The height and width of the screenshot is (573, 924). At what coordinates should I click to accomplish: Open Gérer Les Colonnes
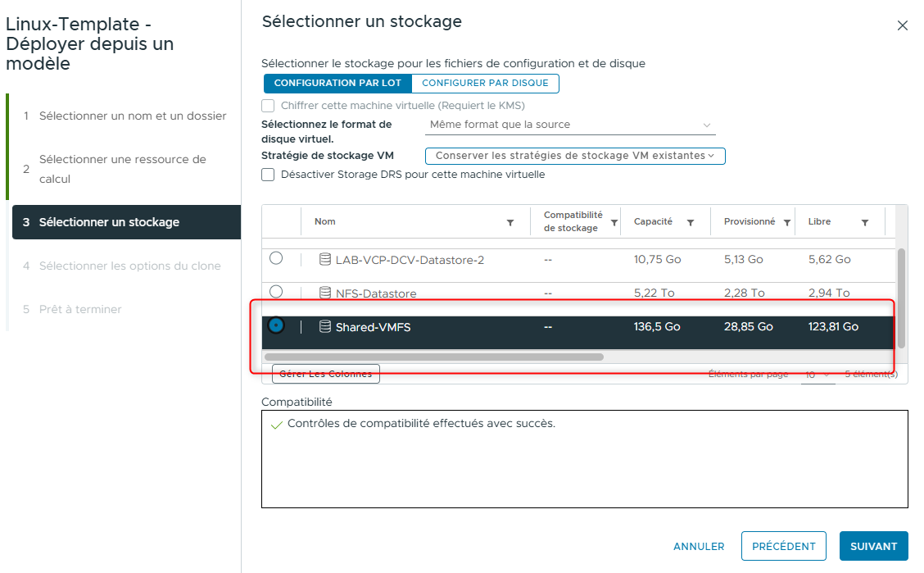point(325,373)
